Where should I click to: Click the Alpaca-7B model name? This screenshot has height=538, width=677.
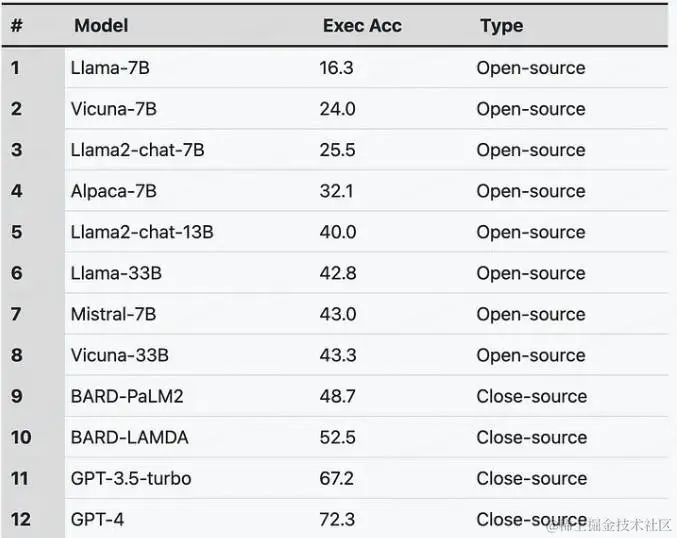[113, 191]
